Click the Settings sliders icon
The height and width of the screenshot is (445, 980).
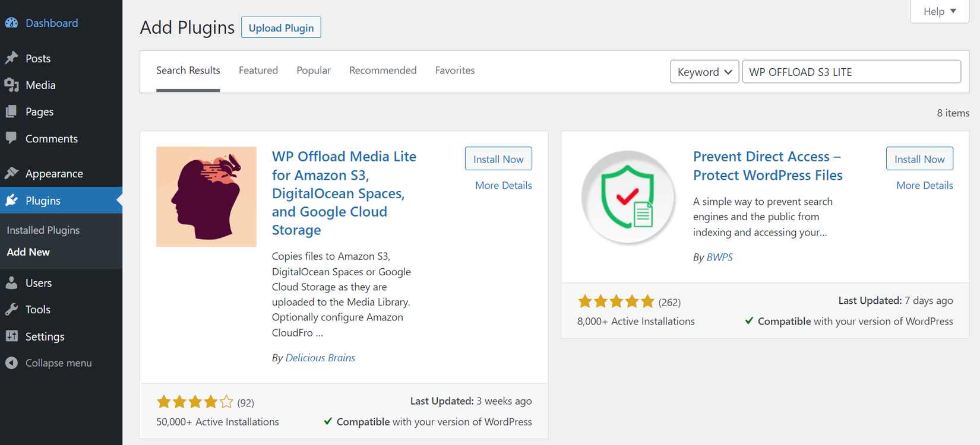(11, 336)
